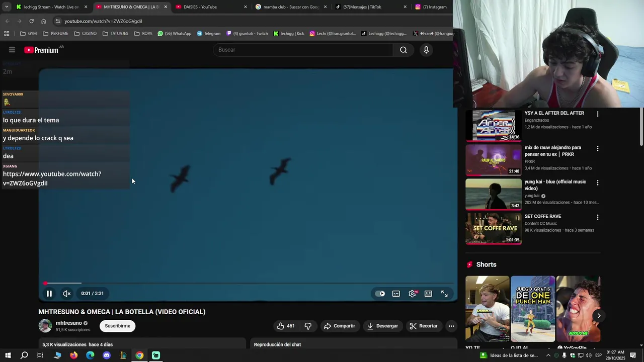Image resolution: width=644 pixels, height=362 pixels.
Task: Open the Windows notification center
Action: [x=633, y=355]
